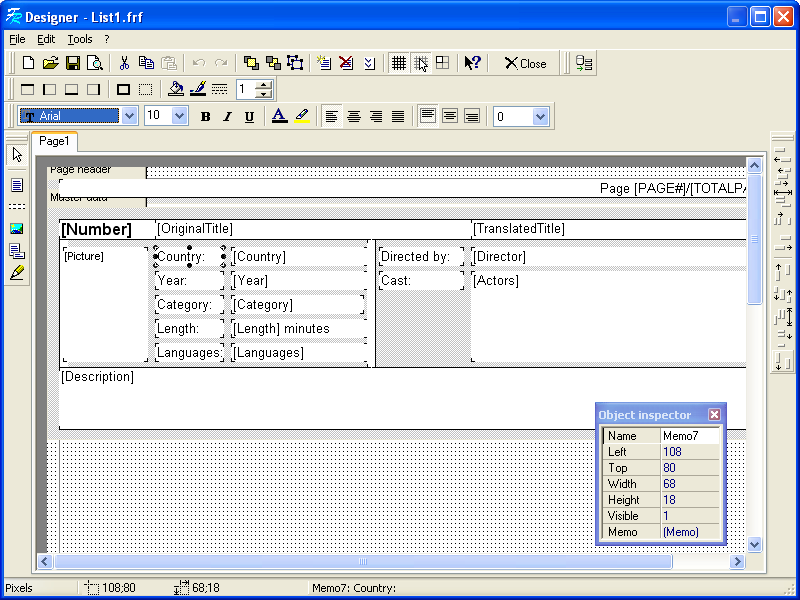Close the Object inspector panel
The height and width of the screenshot is (600, 800).
tap(714, 415)
